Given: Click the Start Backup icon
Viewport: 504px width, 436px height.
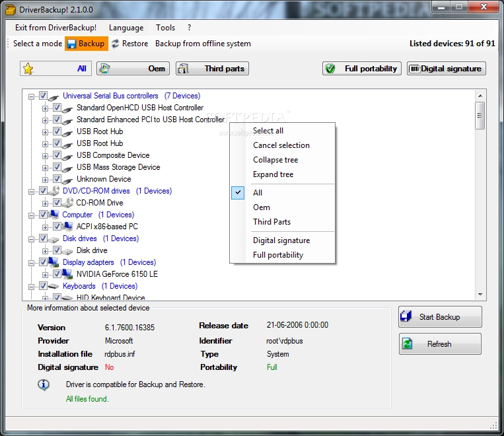Looking at the screenshot, I should [406, 316].
